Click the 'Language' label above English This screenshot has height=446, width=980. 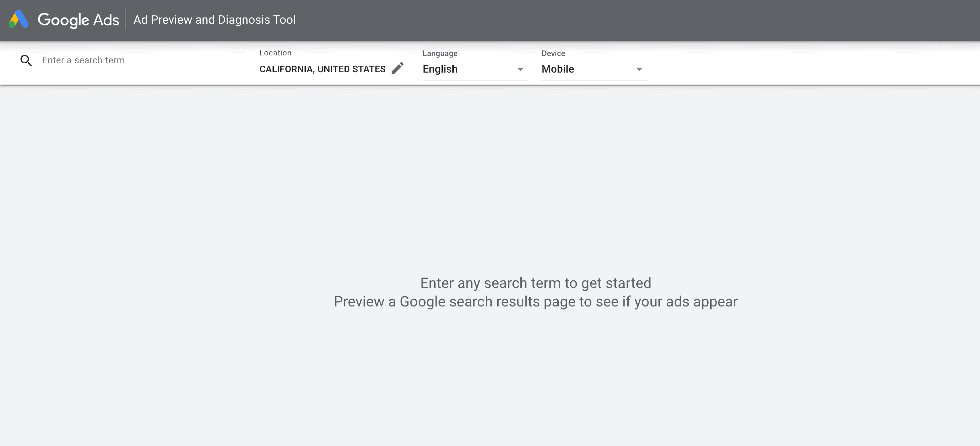[440, 53]
